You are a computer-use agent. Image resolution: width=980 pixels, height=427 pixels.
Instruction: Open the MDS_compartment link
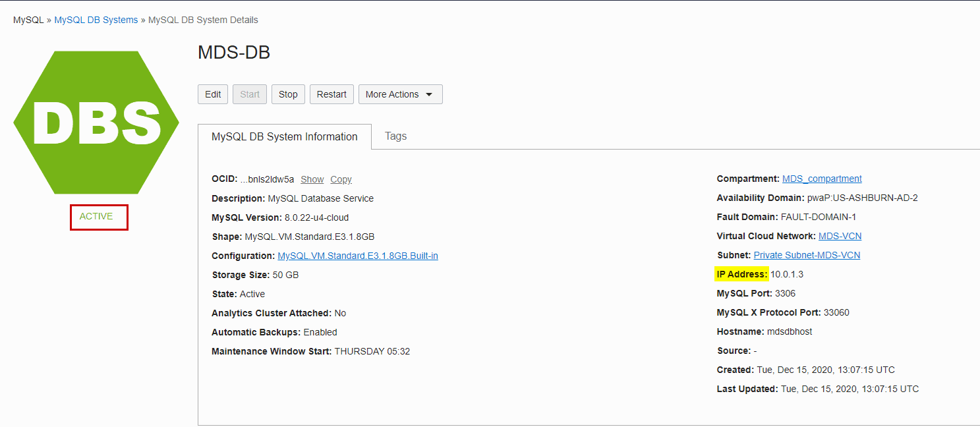(822, 178)
